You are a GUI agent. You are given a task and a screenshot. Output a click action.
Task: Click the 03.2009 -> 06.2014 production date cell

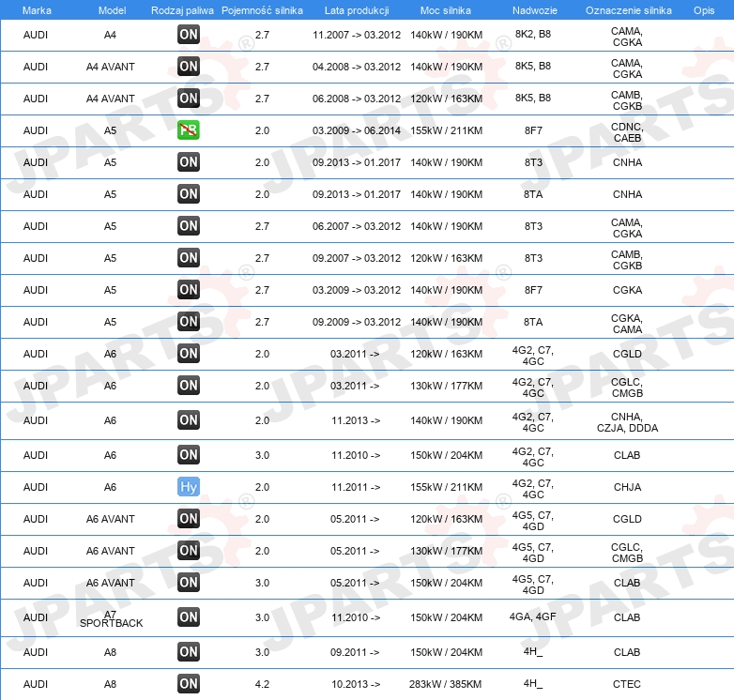tap(357, 130)
